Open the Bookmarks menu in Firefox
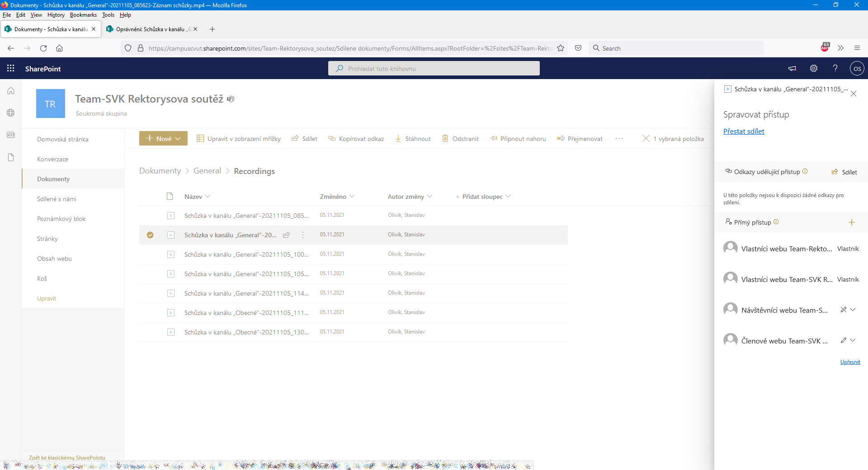The width and height of the screenshot is (868, 470). (x=83, y=15)
